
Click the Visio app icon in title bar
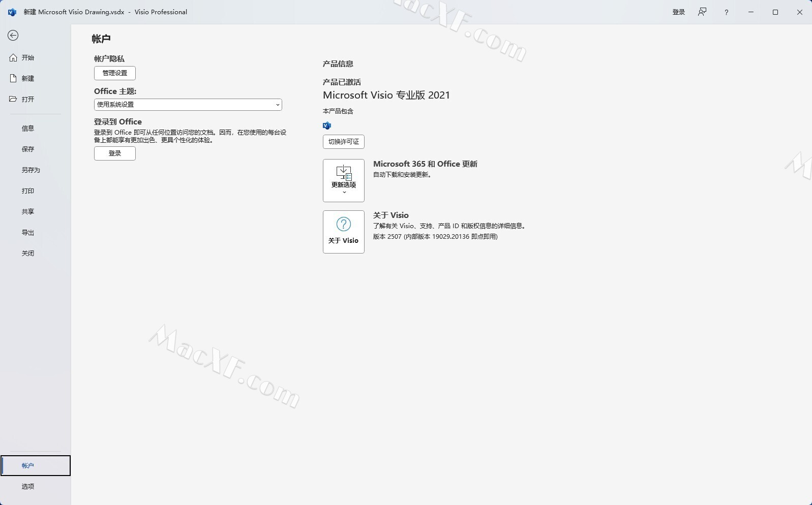[12, 12]
